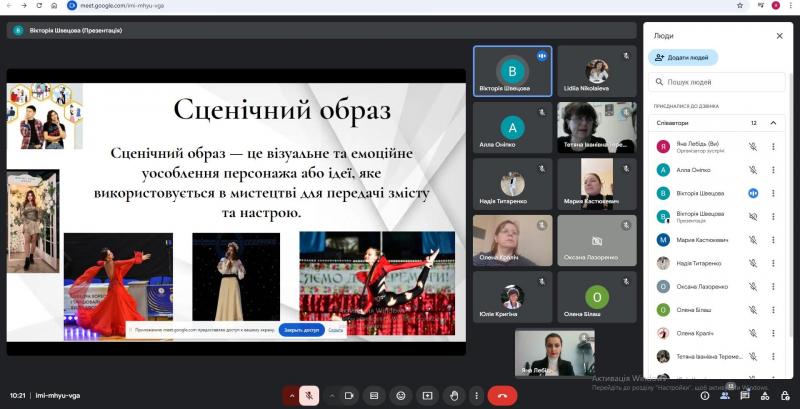Click the meeting code imi-mhyu-vga text
The height and width of the screenshot is (409, 800).
(58, 396)
